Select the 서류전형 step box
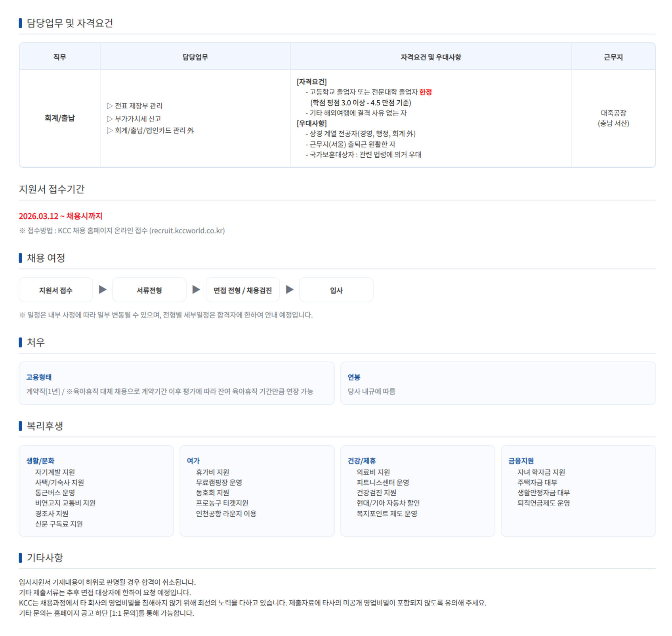The width and height of the screenshot is (672, 636). [149, 290]
